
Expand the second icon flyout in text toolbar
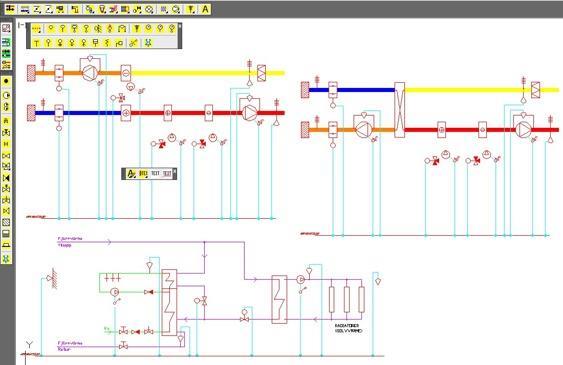click(143, 174)
